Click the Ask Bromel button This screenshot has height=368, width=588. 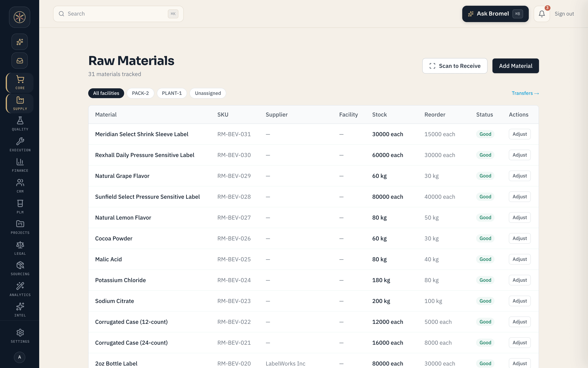click(495, 14)
